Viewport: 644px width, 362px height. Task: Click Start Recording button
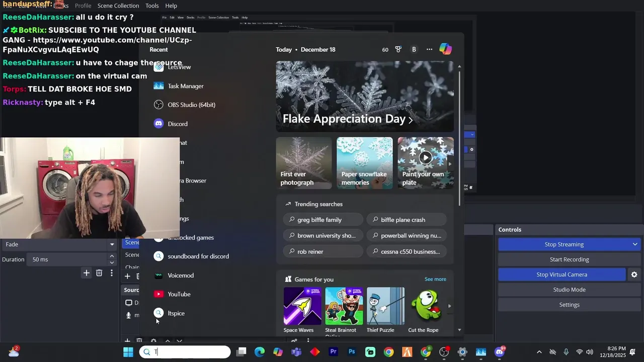coord(569,259)
